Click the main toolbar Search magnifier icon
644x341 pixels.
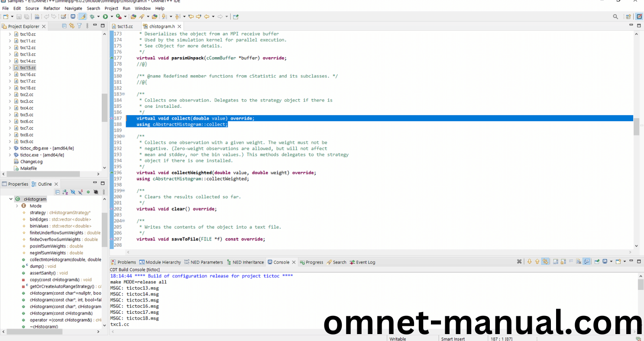click(x=615, y=16)
